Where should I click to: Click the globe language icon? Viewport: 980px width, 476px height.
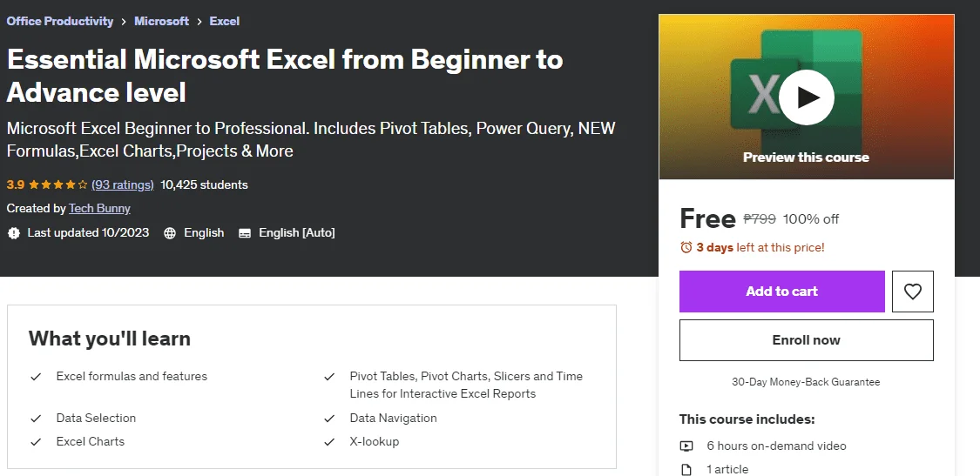click(169, 233)
